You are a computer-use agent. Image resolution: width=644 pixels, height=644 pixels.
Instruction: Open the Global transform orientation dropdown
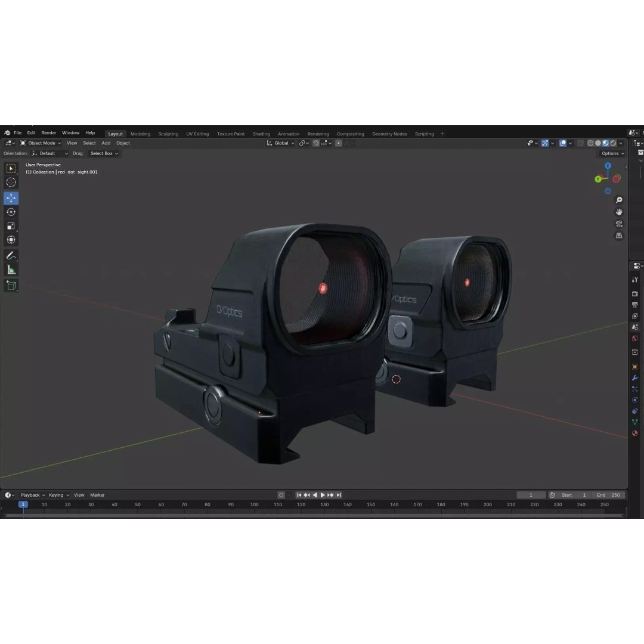[280, 143]
